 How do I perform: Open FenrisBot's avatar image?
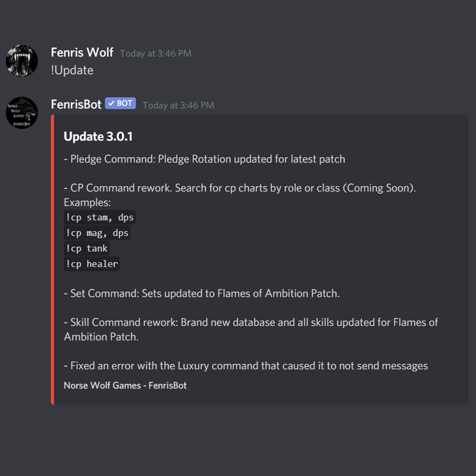(x=22, y=112)
